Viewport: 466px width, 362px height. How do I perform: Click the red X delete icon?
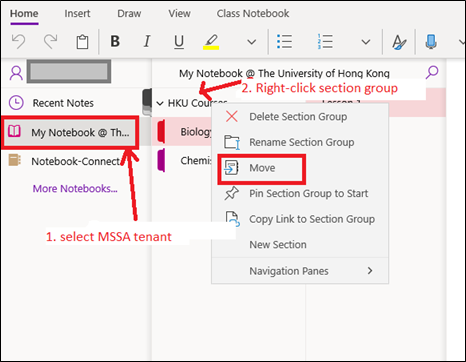[232, 117]
